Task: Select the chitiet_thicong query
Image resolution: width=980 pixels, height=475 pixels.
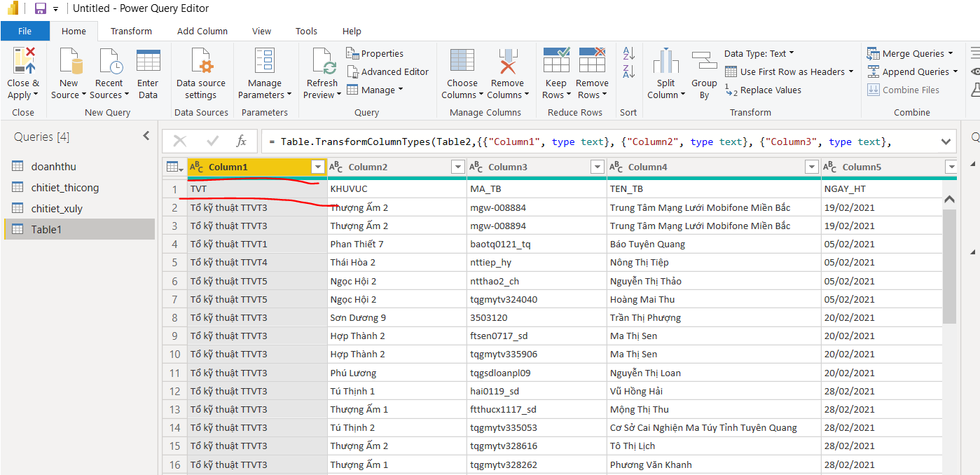Action: 65,187
